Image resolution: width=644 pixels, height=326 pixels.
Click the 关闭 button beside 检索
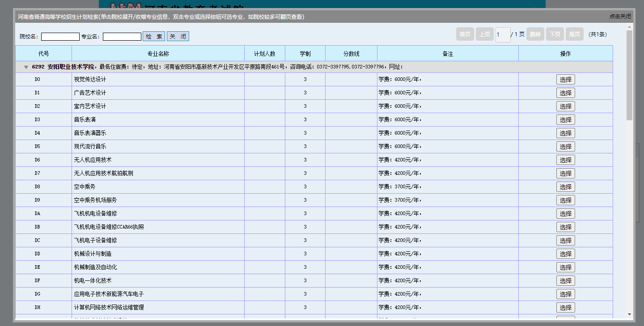pyautogui.click(x=178, y=37)
